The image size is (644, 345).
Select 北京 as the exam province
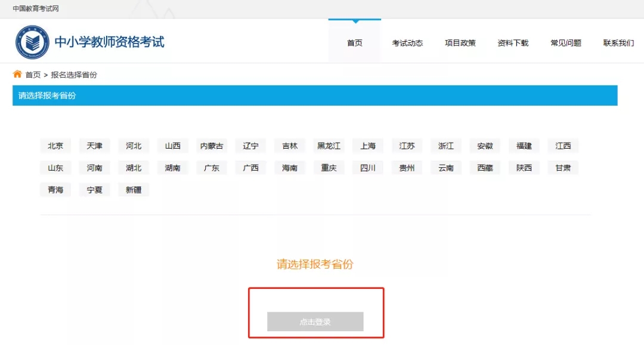55,146
